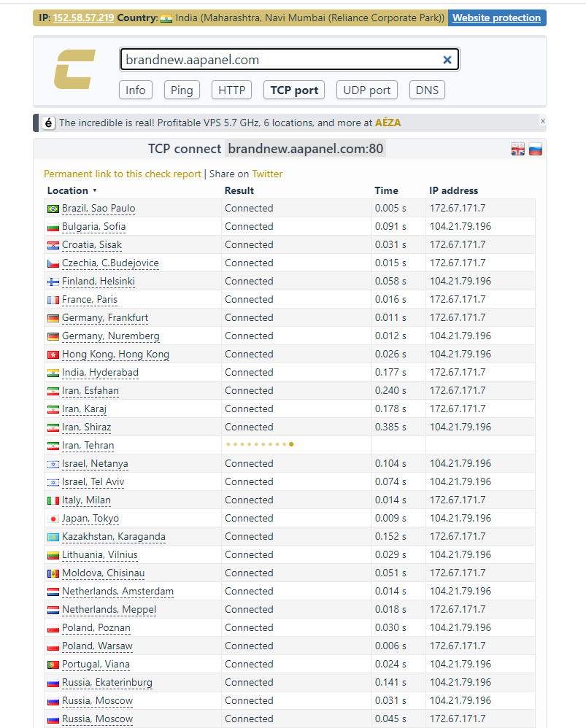Click the Iran flag beside Tehran
586x728 pixels.
pos(53,446)
